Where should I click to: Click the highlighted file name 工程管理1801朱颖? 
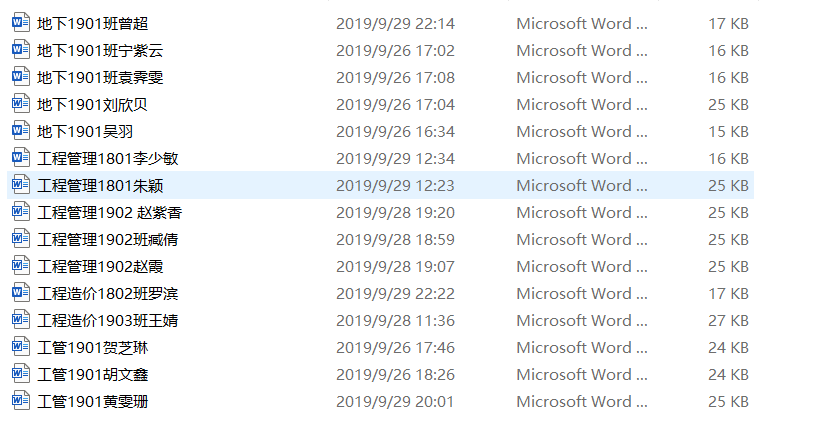[x=100, y=185]
